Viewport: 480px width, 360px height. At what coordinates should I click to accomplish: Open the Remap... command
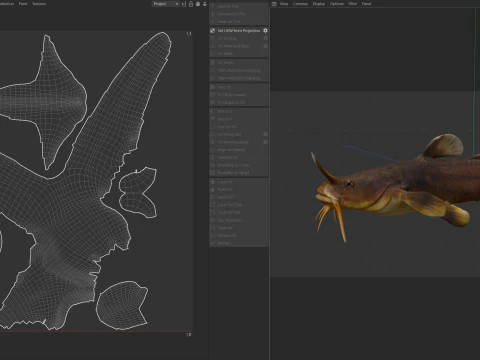pyautogui.click(x=239, y=243)
